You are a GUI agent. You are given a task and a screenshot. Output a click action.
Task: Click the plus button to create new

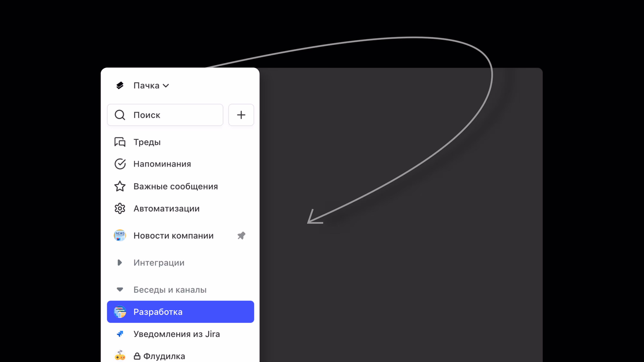pos(241,115)
